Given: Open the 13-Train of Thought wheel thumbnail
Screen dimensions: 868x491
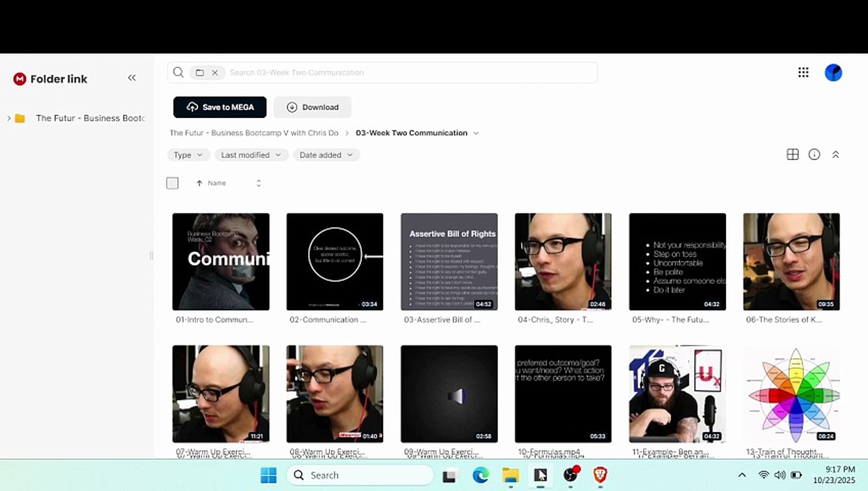Looking at the screenshot, I should [792, 393].
